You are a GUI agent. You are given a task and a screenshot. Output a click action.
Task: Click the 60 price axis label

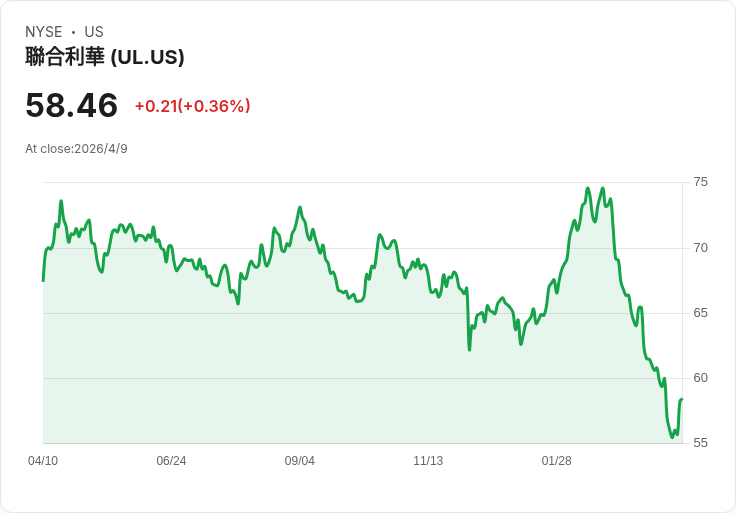[700, 378]
